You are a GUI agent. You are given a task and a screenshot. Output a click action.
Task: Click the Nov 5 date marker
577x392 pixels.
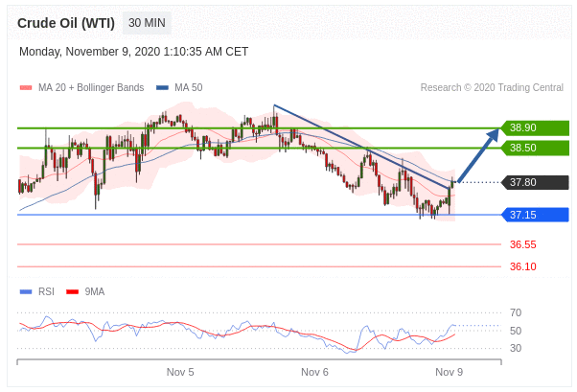coord(180,372)
